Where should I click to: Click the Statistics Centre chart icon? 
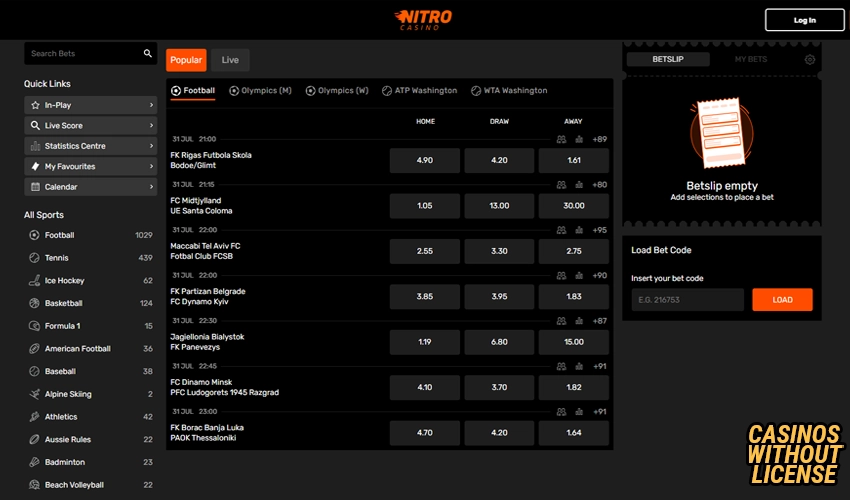[x=35, y=146]
